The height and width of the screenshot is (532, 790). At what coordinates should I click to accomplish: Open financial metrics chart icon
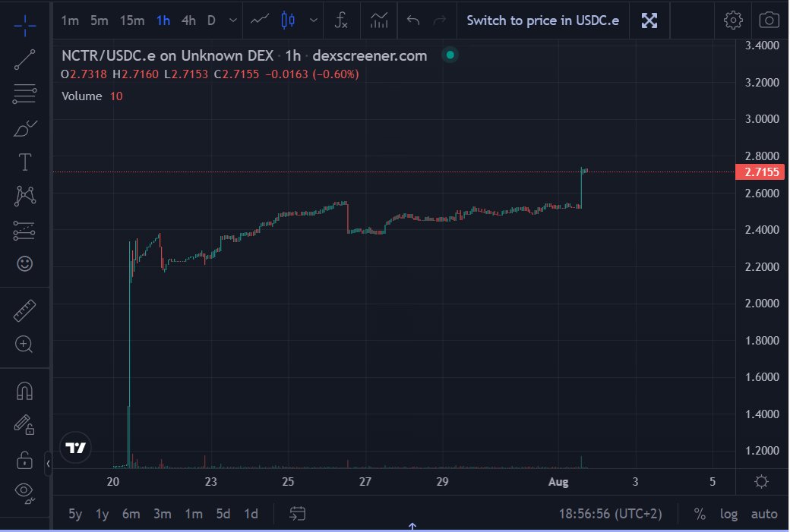click(x=379, y=20)
